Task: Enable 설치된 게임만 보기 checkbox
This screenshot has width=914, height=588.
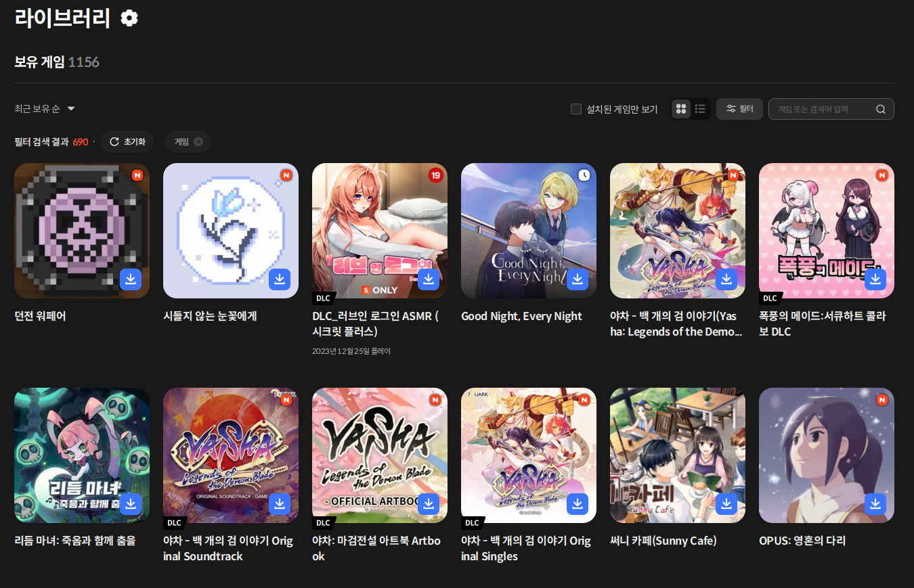Action: tap(576, 109)
